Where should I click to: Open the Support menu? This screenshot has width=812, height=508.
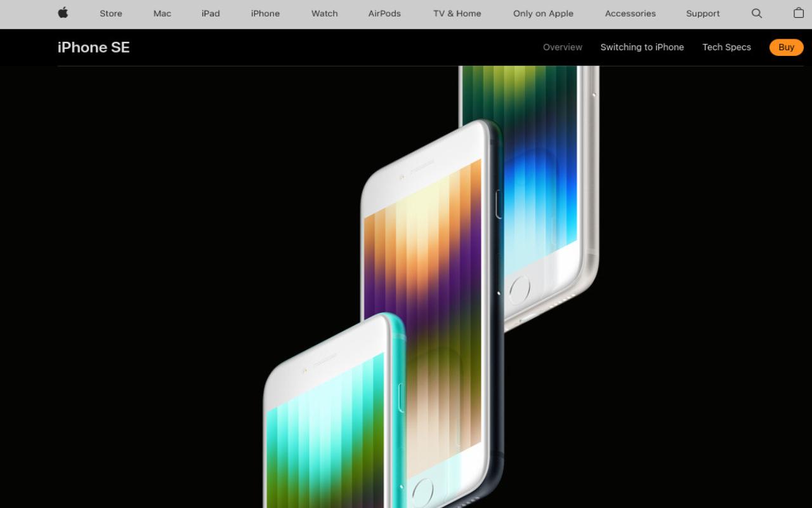[703, 13]
